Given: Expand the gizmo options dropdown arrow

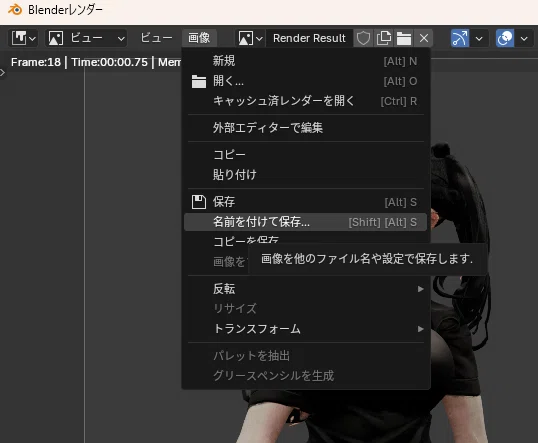Looking at the screenshot, I should pyautogui.click(x=479, y=38).
